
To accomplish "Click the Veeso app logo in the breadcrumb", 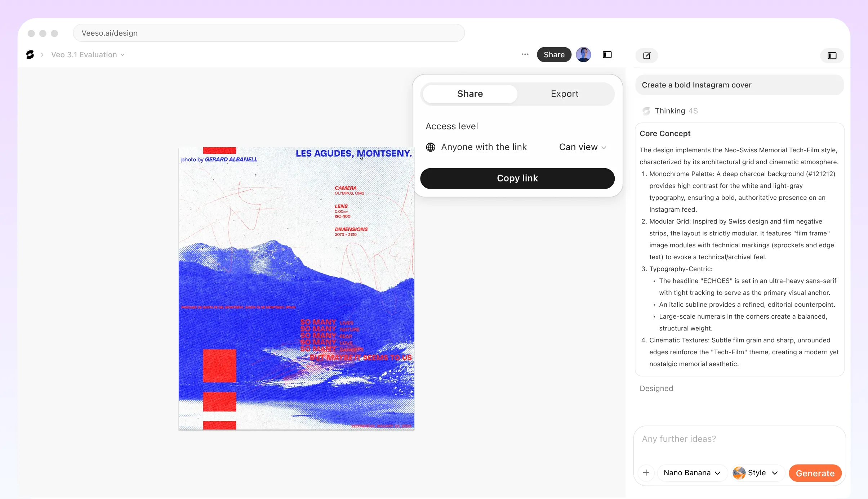I will click(30, 54).
